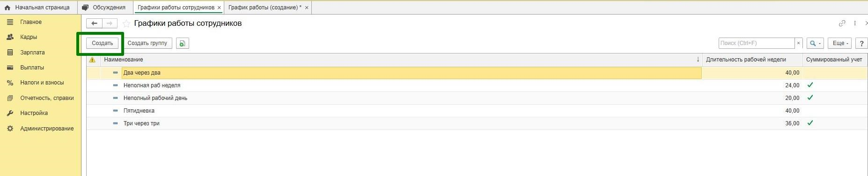Screen dimensions: 868x176
Task: Expand the Еще dropdown menu
Action: [840, 43]
